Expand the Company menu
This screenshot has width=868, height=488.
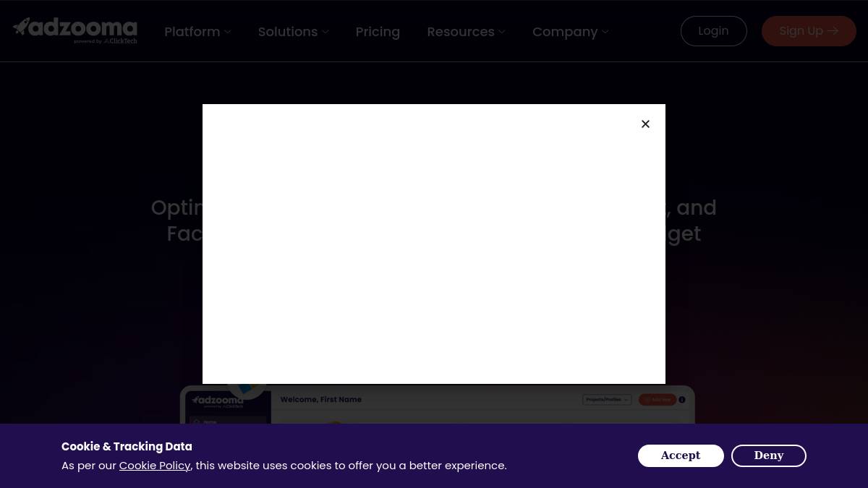click(570, 32)
